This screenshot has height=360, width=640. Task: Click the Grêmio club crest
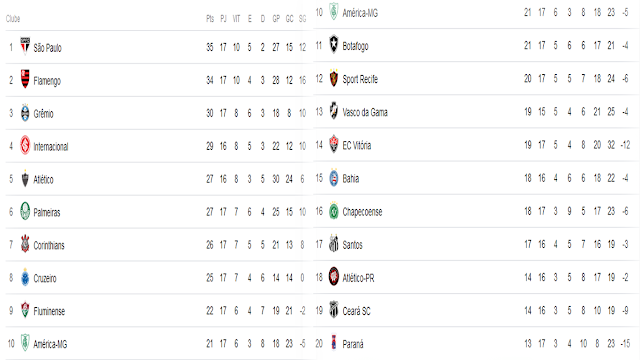(x=25, y=113)
